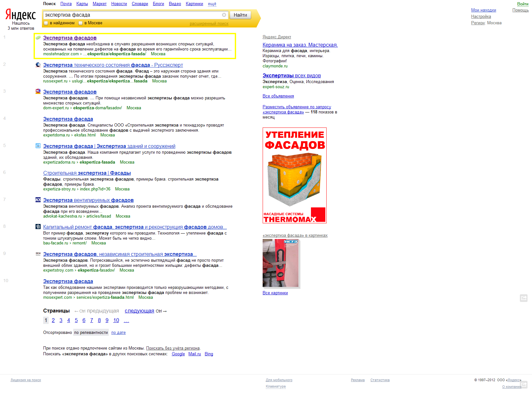Search the same query on Mail.ru
The image size is (532, 393).
pos(195,354)
